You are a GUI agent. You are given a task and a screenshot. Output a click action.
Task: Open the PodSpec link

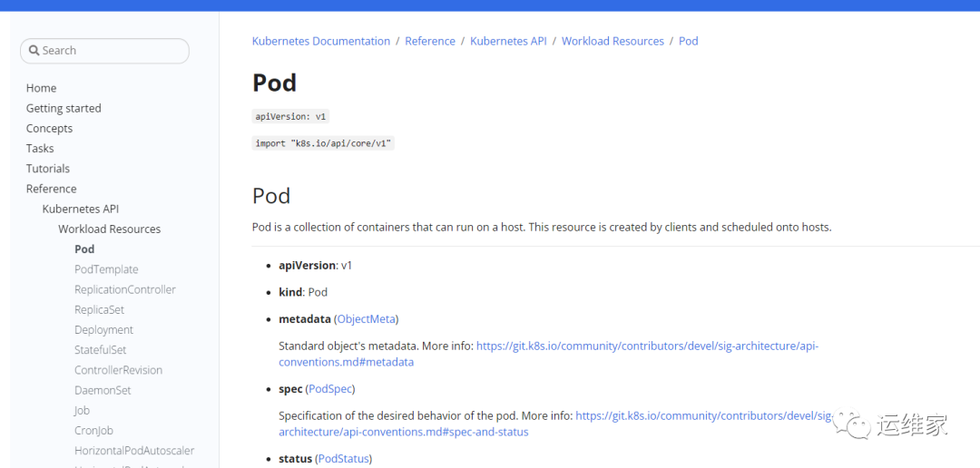[330, 389]
